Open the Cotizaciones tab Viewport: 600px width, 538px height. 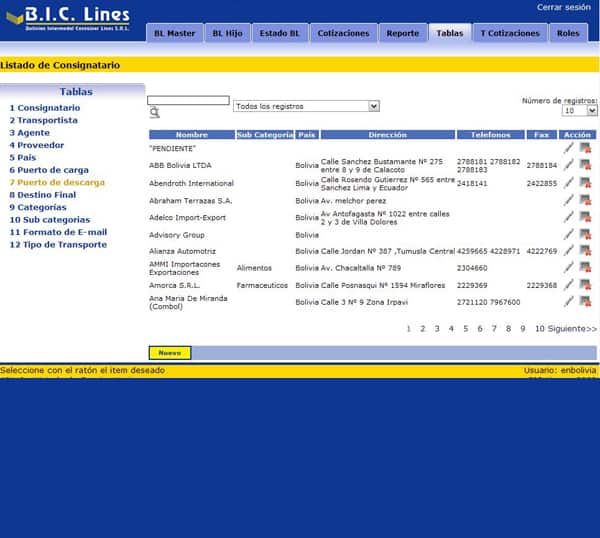point(343,33)
